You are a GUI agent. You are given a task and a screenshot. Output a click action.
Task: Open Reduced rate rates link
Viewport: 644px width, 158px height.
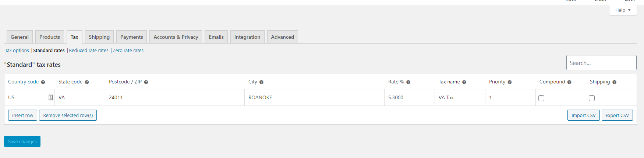click(89, 51)
